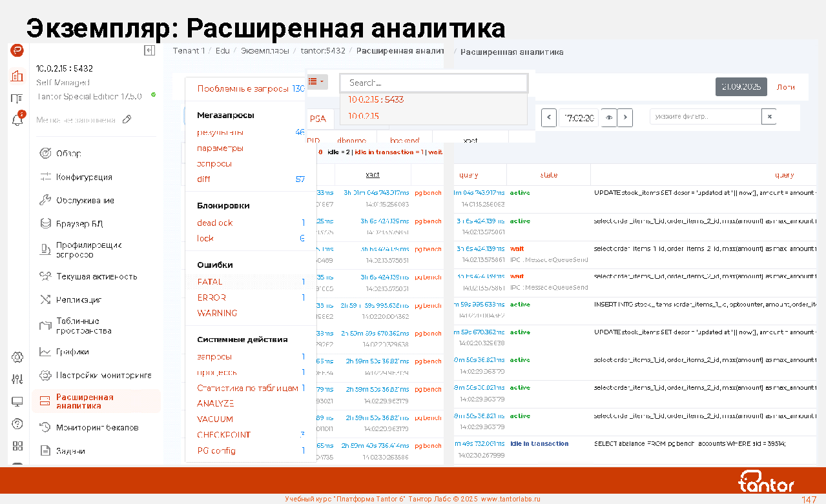Select instance 10.0.2.15 : 5433 from the list

click(x=376, y=99)
